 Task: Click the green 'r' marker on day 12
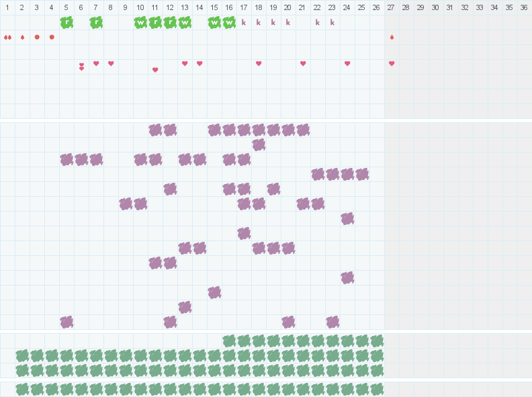(x=170, y=23)
